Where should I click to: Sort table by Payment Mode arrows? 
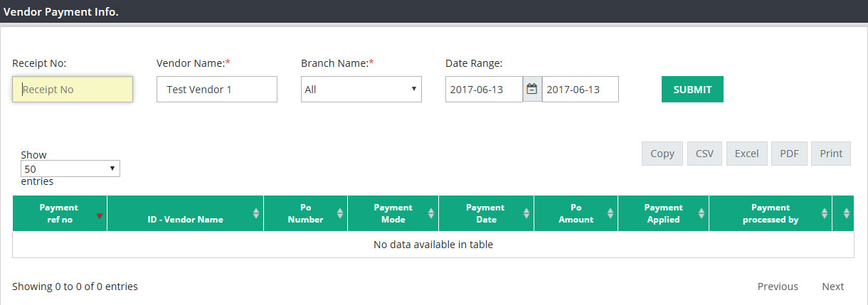coord(431,213)
